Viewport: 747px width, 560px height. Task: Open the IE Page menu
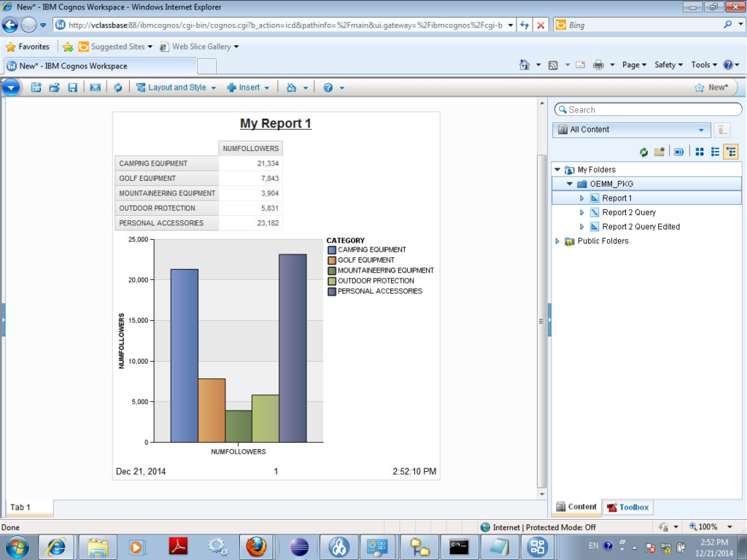coord(634,65)
